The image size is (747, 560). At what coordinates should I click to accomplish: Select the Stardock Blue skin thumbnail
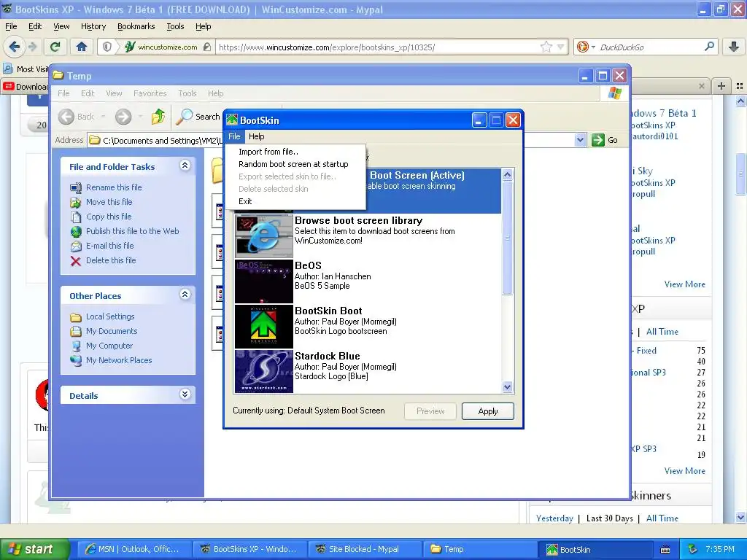264,371
